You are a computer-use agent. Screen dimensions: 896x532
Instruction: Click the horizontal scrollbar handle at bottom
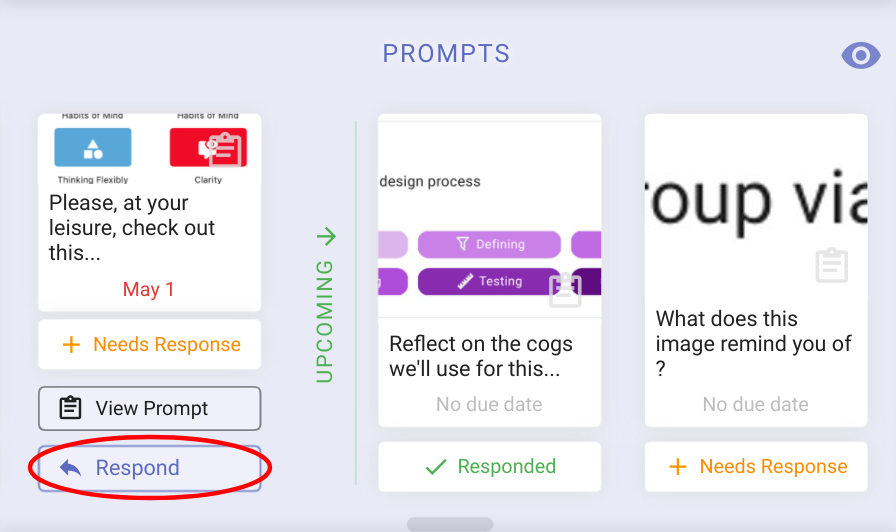tap(450, 524)
